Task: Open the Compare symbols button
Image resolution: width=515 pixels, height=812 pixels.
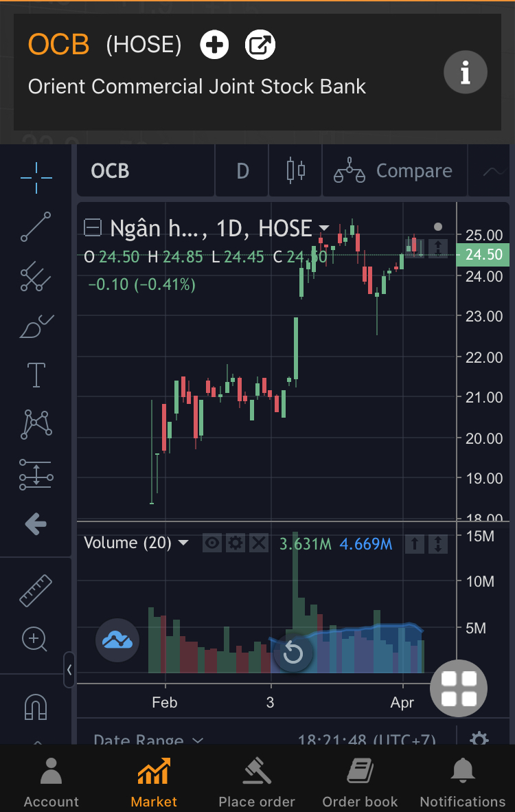Action: (x=394, y=170)
